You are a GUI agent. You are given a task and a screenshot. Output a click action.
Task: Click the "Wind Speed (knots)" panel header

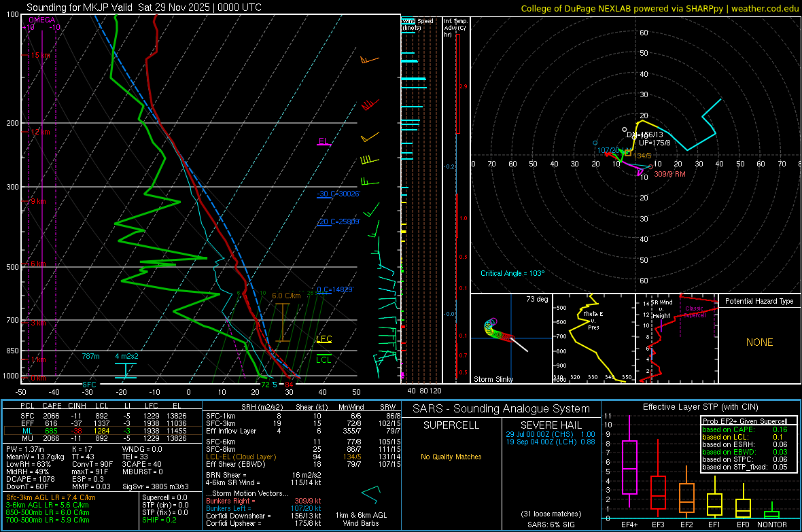[x=418, y=24]
